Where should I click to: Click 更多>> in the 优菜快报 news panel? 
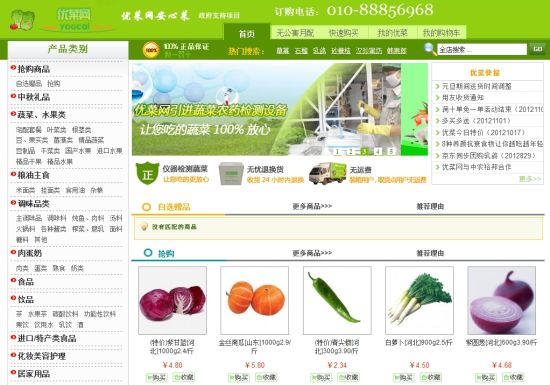point(530,179)
